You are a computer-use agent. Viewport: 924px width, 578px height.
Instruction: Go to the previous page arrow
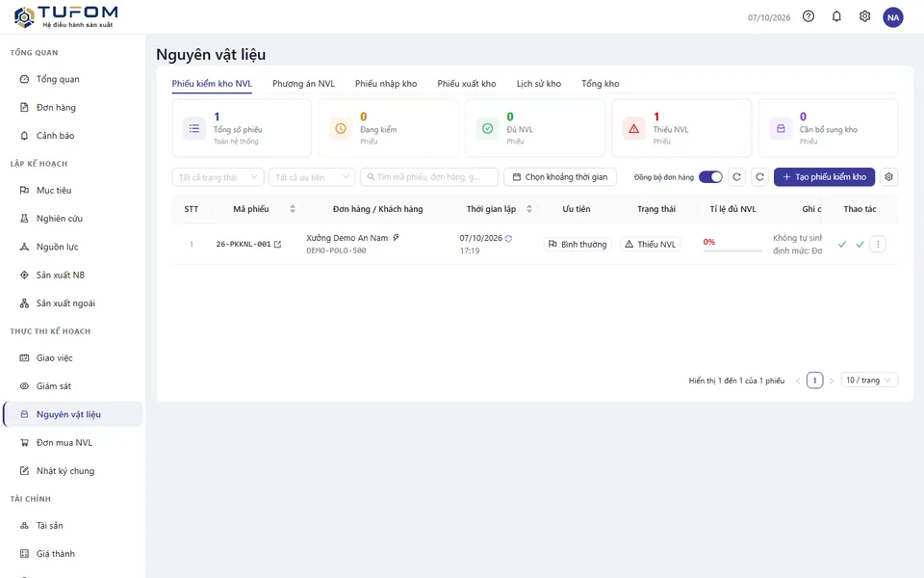pyautogui.click(x=799, y=381)
